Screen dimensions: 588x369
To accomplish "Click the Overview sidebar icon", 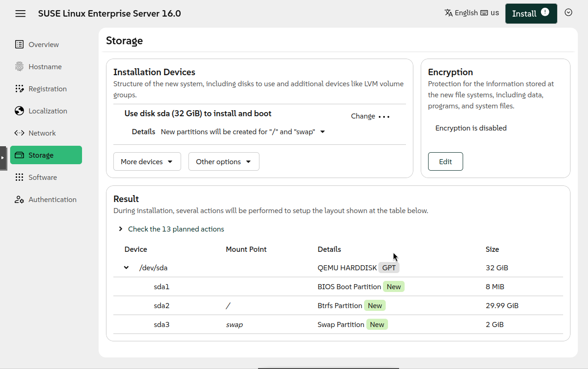I will [x=19, y=44].
